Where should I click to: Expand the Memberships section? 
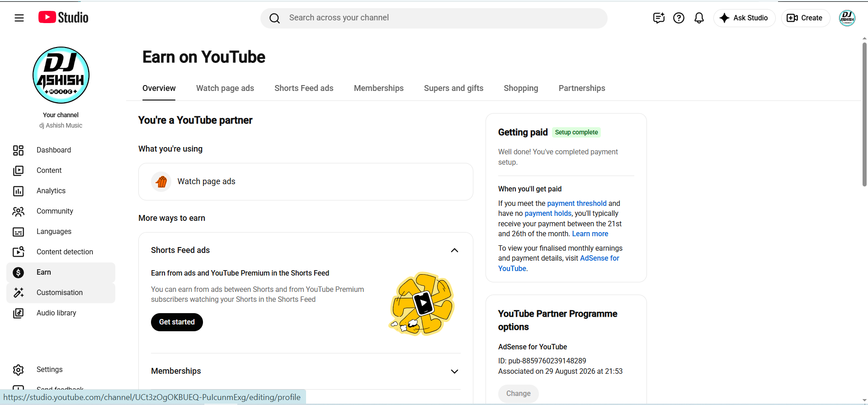pyautogui.click(x=454, y=372)
